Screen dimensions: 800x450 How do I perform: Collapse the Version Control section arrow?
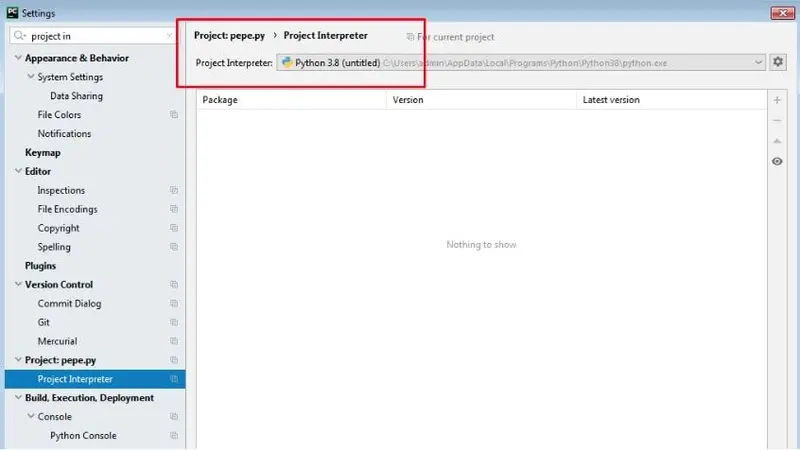click(18, 284)
